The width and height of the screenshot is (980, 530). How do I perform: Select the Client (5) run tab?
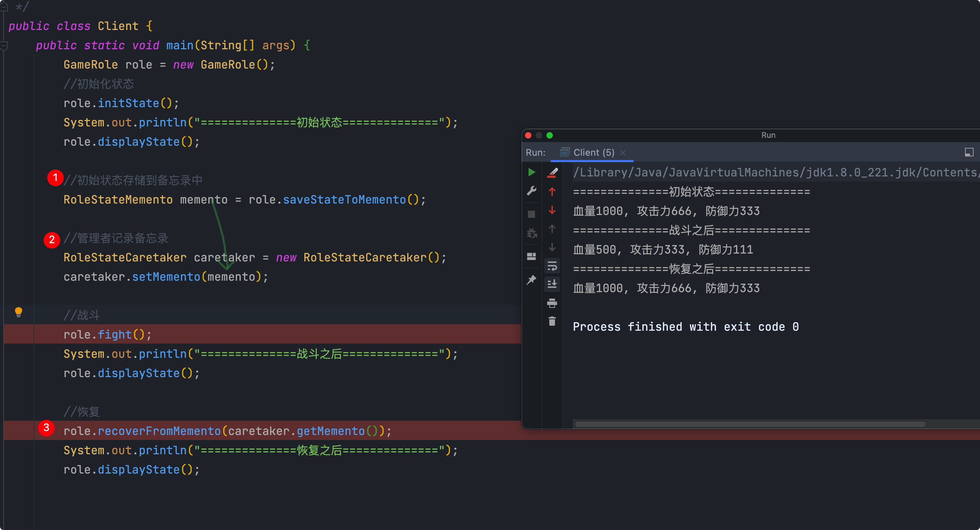pyautogui.click(x=593, y=152)
